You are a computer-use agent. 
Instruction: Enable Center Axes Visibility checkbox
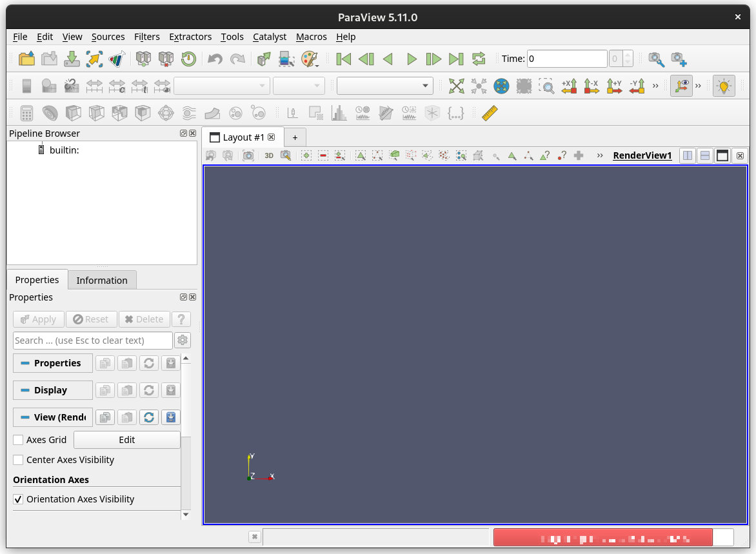coord(18,460)
